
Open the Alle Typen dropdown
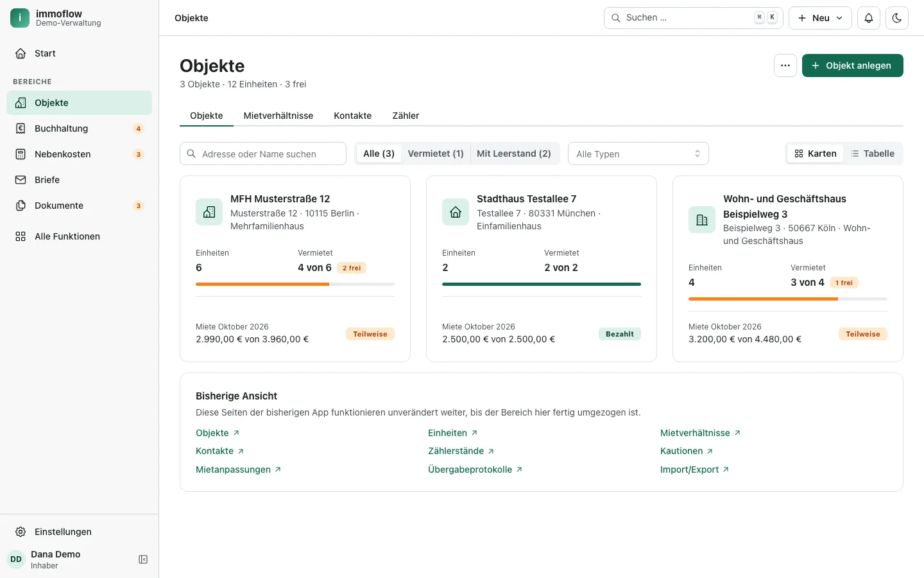click(638, 153)
